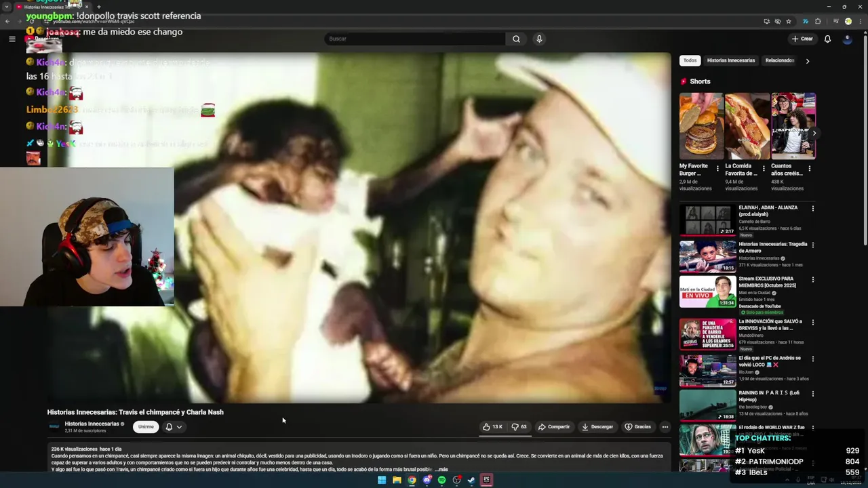Open options for La Comida Favorita short
The width and height of the screenshot is (868, 488).
pos(764,168)
